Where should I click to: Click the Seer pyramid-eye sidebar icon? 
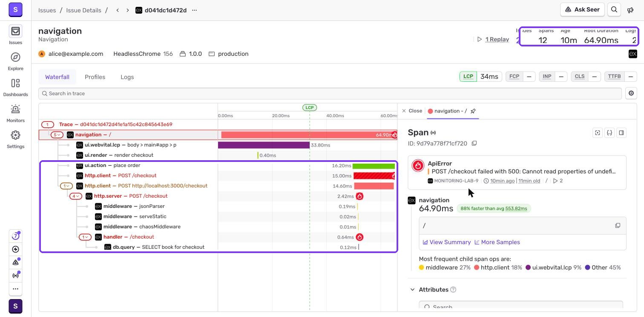tap(15, 262)
